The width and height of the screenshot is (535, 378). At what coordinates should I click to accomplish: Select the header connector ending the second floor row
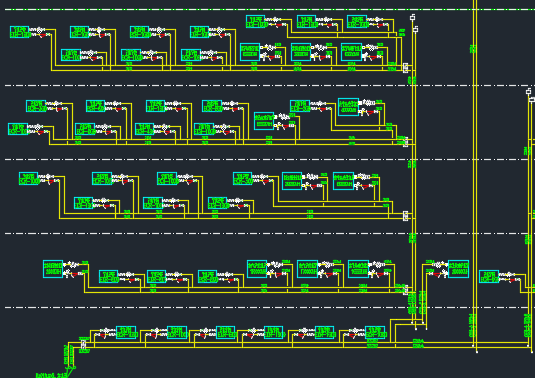pos(405,142)
